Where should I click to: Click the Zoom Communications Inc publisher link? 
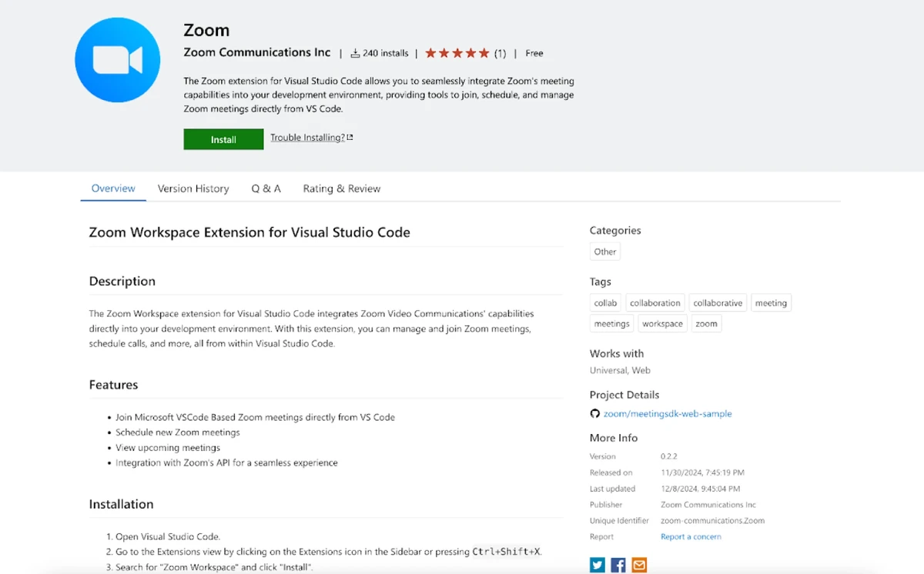tap(257, 52)
